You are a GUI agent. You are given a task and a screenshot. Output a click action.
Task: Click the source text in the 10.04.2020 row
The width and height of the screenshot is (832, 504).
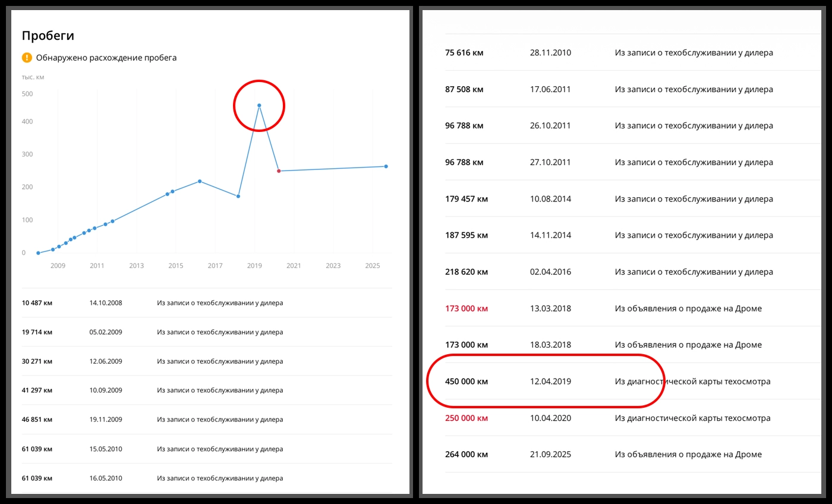pos(692,418)
